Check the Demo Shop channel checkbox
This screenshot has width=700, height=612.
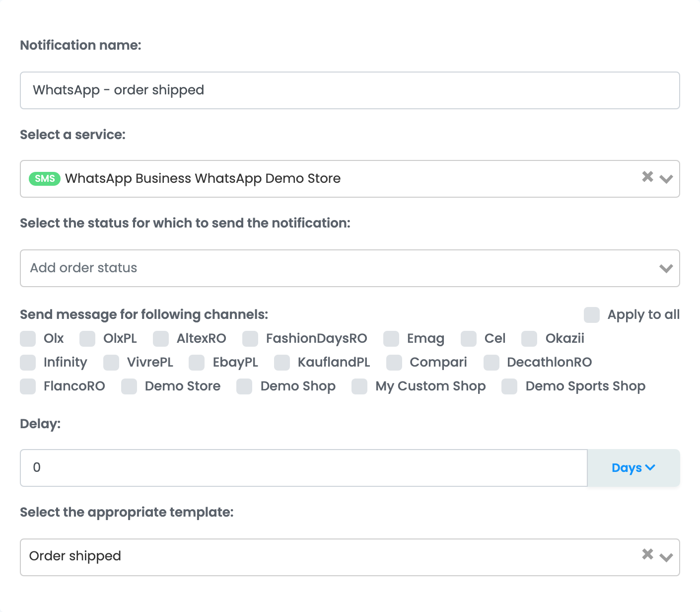244,386
